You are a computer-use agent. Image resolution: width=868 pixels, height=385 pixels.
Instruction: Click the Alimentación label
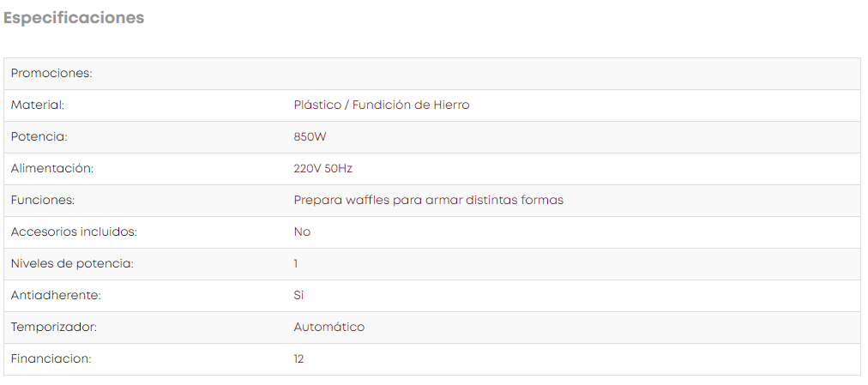pos(52,169)
